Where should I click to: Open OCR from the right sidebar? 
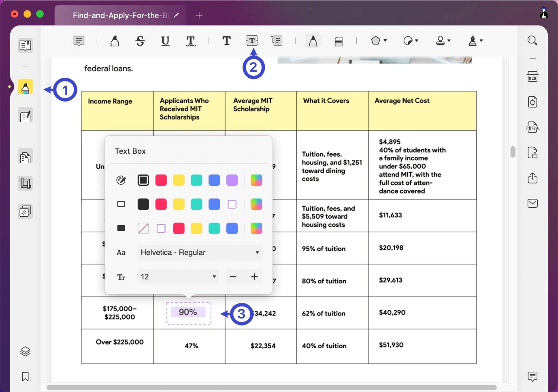pos(532,76)
